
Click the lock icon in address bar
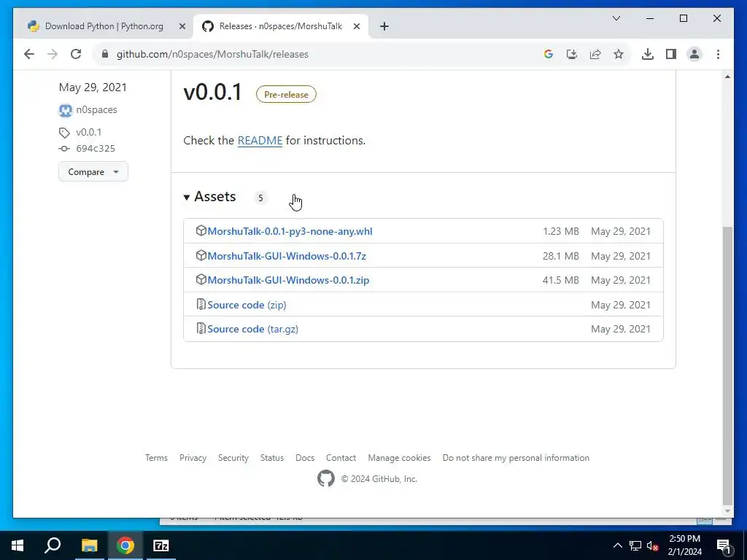105,54
